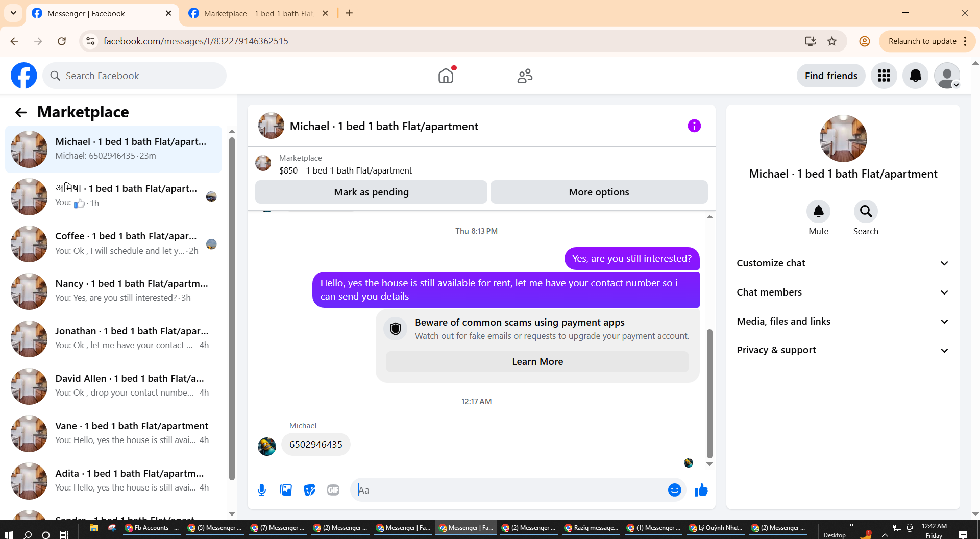
Task: Expand the Privacy & support section
Action: [x=843, y=350]
